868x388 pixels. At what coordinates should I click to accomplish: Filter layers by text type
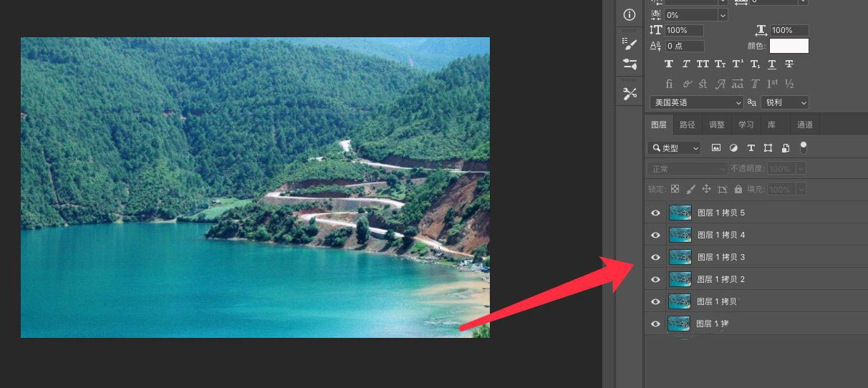751,148
